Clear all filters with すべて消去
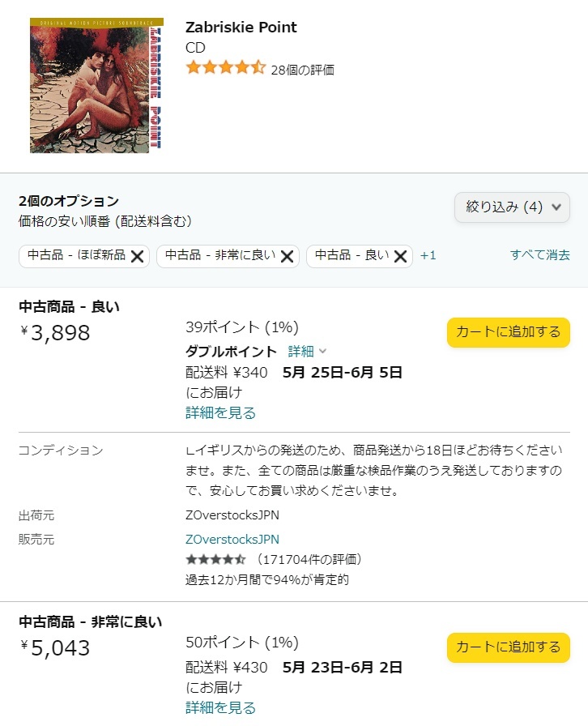Image resolution: width=588 pixels, height=726 pixels. pos(539,255)
